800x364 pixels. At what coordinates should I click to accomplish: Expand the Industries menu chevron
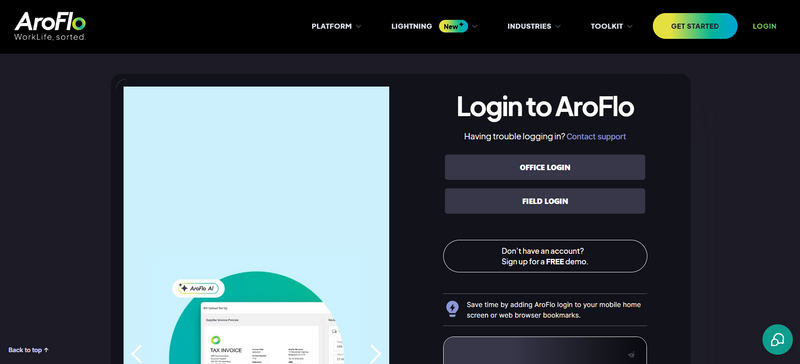click(558, 27)
